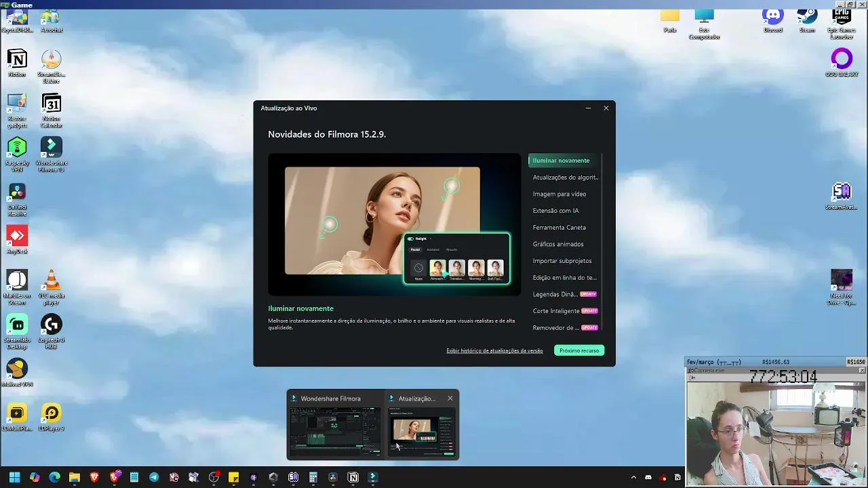Open File Explorer from taskbar
The height and width of the screenshot is (488, 868).
[x=75, y=477]
